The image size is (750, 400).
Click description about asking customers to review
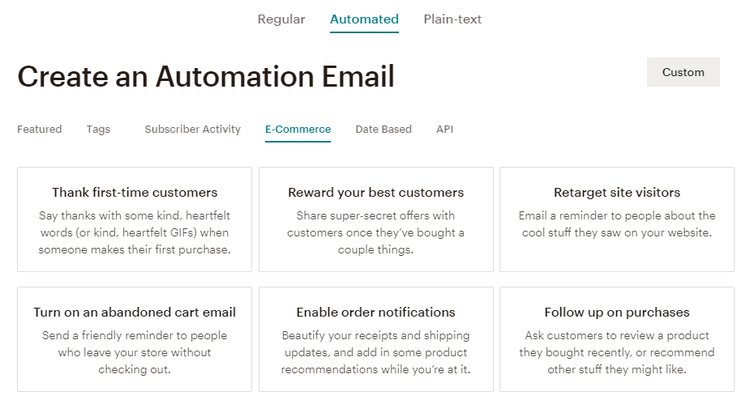[x=617, y=352]
